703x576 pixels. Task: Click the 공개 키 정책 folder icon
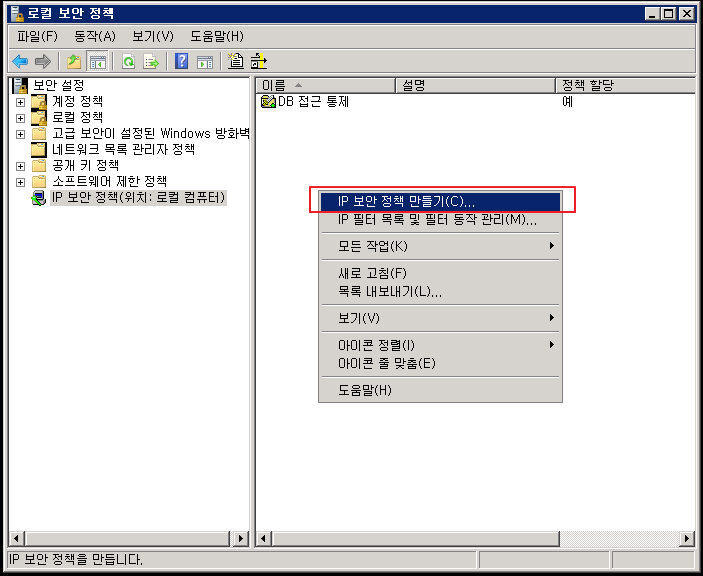click(39, 166)
